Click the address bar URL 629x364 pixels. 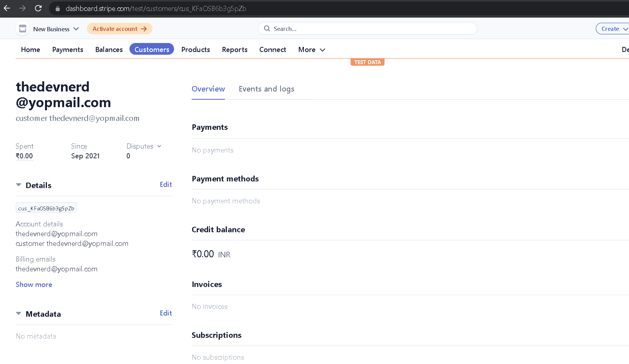pos(156,9)
